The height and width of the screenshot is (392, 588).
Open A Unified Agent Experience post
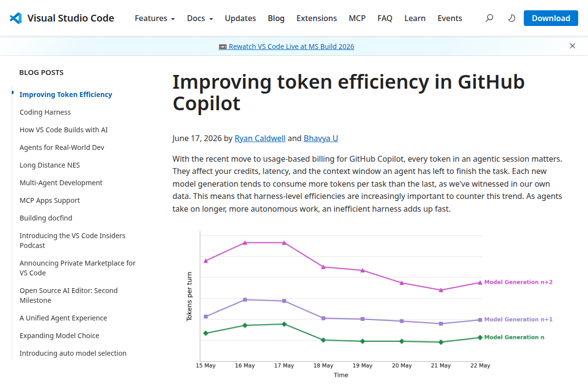(63, 318)
